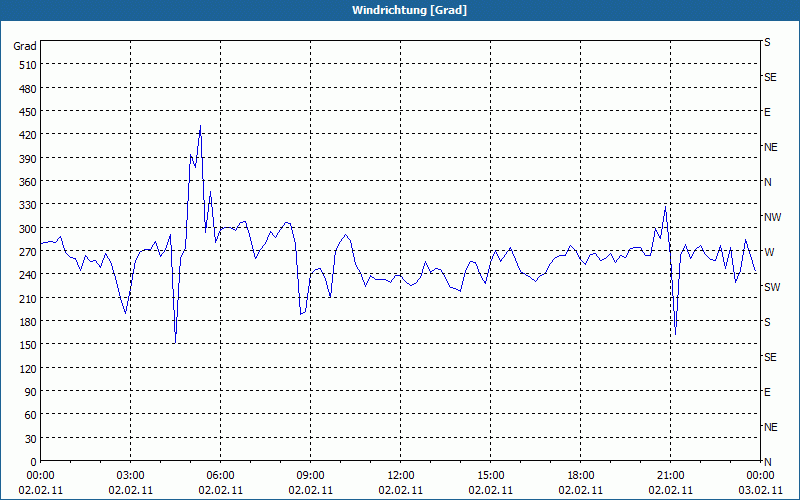This screenshot has width=800, height=500.
Task: Select the 450 y-axis value
Action: coord(28,112)
